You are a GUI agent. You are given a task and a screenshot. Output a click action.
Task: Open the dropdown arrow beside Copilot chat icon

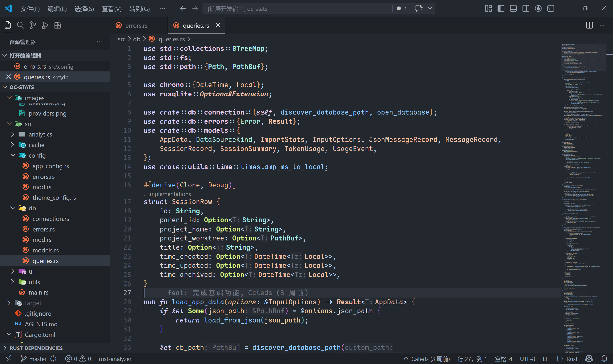pos(430,8)
